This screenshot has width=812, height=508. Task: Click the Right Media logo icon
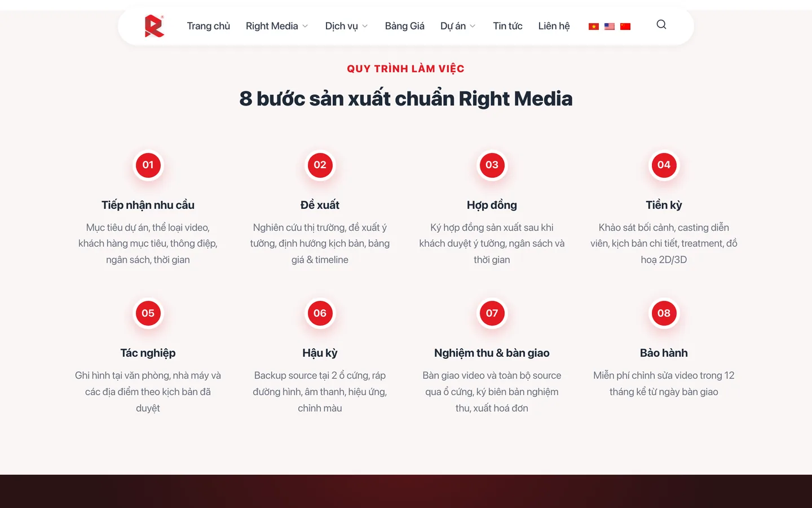[154, 26]
